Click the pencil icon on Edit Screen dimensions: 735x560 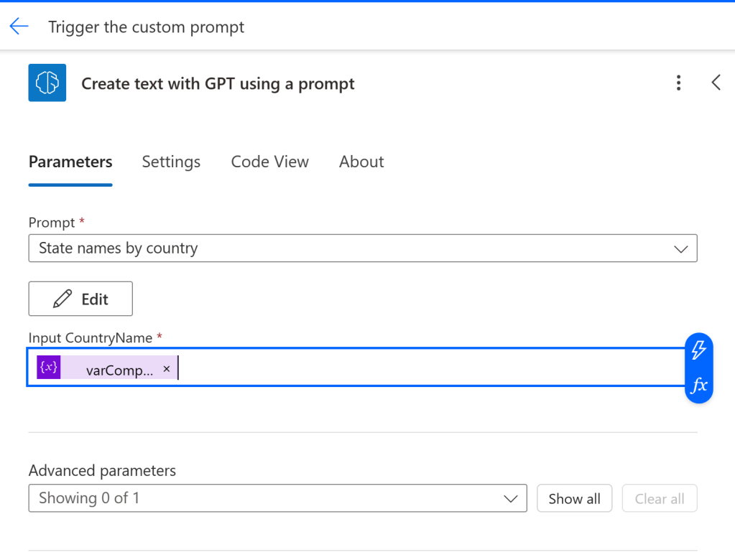[63, 299]
